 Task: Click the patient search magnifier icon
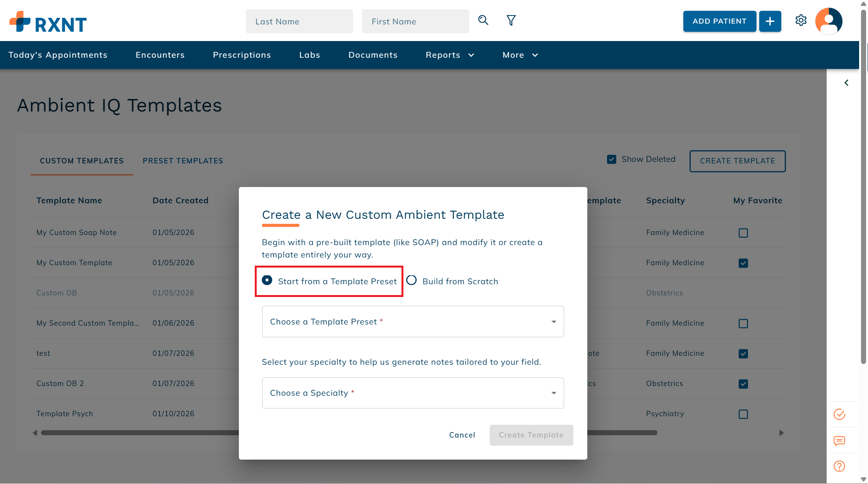click(x=483, y=20)
